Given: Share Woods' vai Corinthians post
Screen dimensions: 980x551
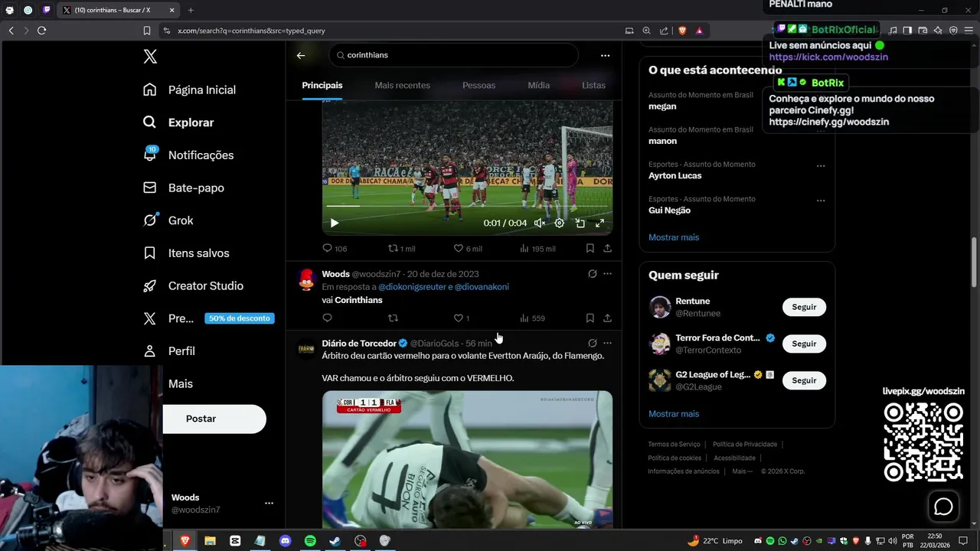Looking at the screenshot, I should (x=607, y=318).
